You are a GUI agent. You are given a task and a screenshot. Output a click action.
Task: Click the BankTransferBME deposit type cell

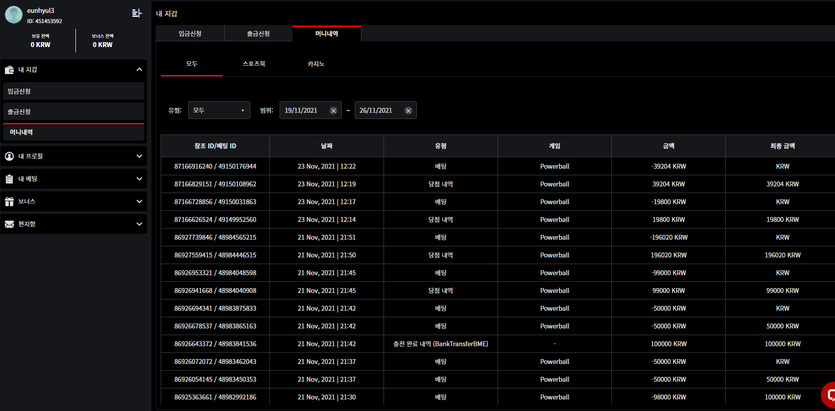[440, 344]
